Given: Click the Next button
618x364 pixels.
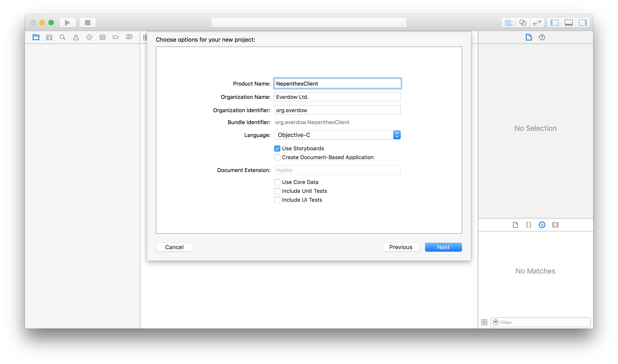Looking at the screenshot, I should click(444, 247).
